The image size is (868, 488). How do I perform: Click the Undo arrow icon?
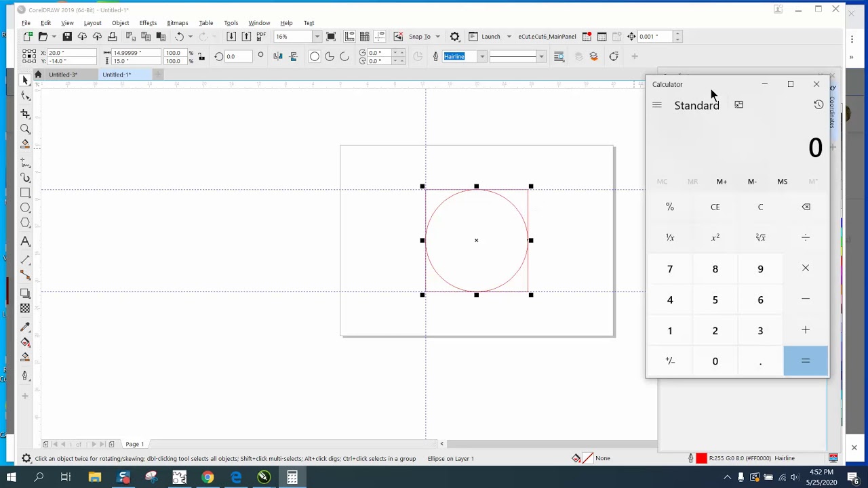coord(179,37)
